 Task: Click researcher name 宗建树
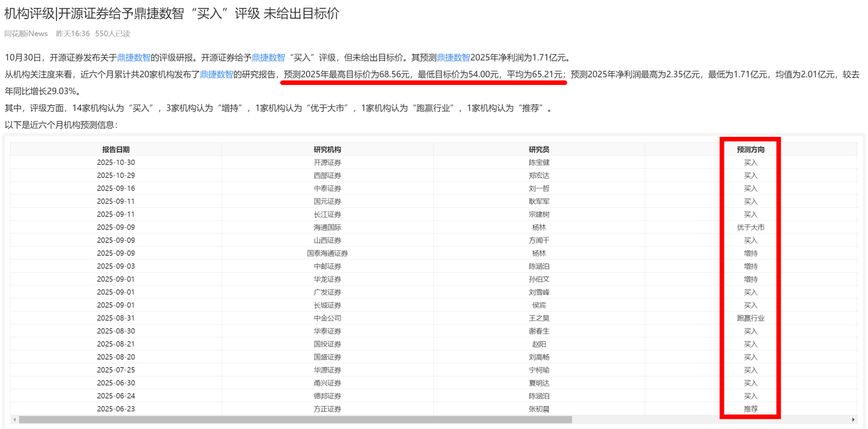tap(539, 214)
